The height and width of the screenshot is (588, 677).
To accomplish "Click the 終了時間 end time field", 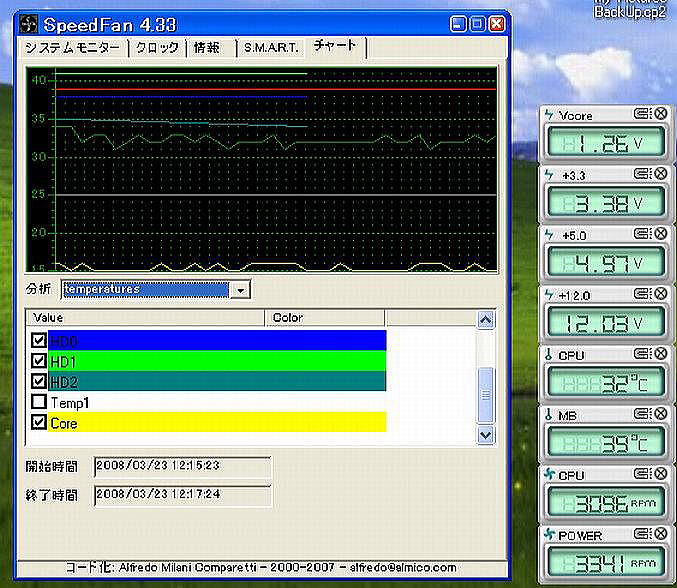I will [x=183, y=495].
